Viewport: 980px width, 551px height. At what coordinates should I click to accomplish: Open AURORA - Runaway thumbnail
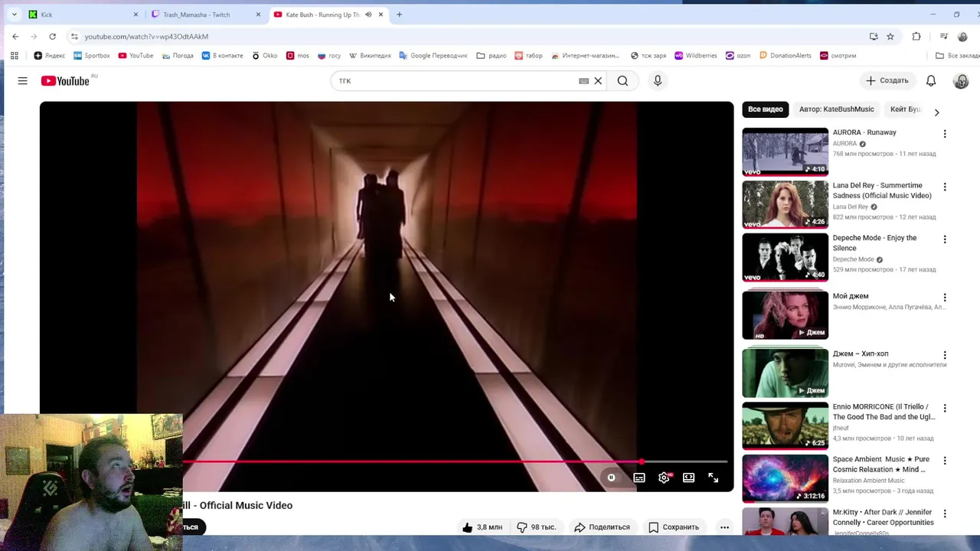pos(785,152)
